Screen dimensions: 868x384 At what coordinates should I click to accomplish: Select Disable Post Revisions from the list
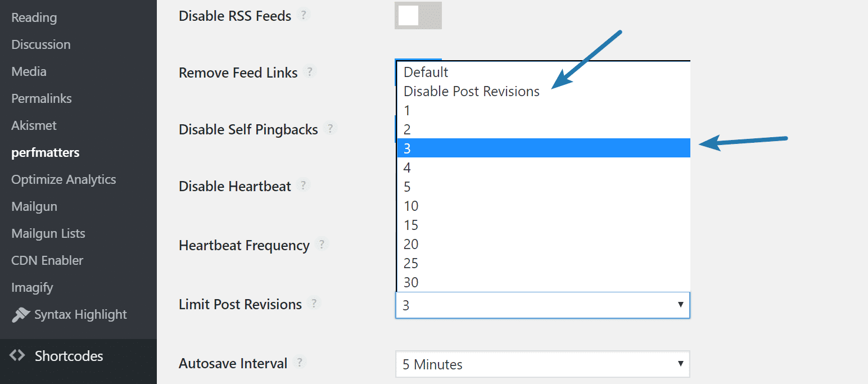pos(471,91)
